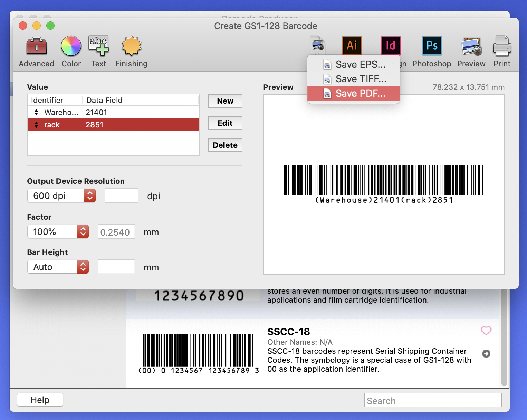Viewport: 527px width, 420px height.
Task: Click SSCC-18 arrow details icon
Action: point(486,354)
